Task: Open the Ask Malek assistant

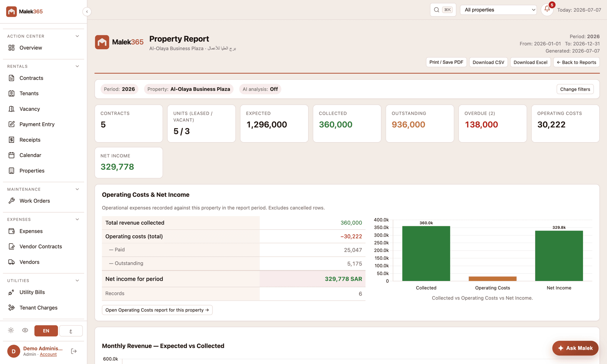Action: point(575,348)
